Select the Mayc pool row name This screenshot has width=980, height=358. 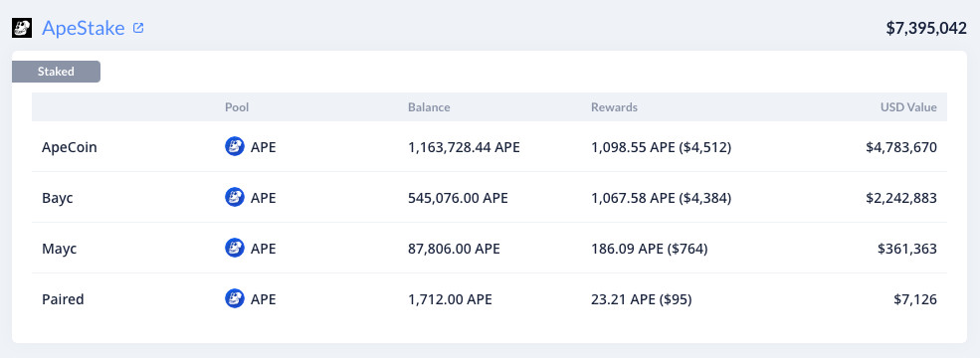[x=60, y=249]
